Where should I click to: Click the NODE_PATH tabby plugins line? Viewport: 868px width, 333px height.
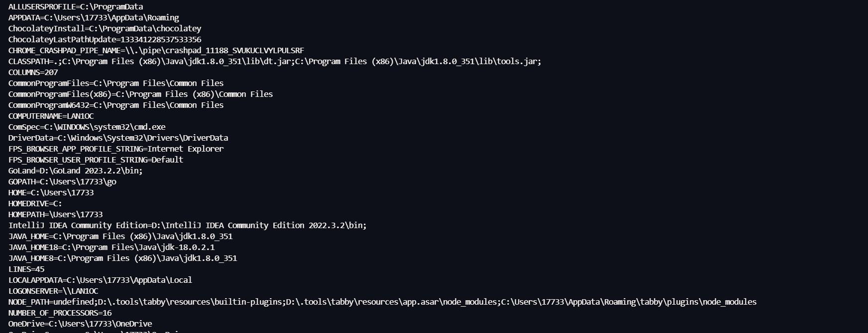[x=382, y=302]
